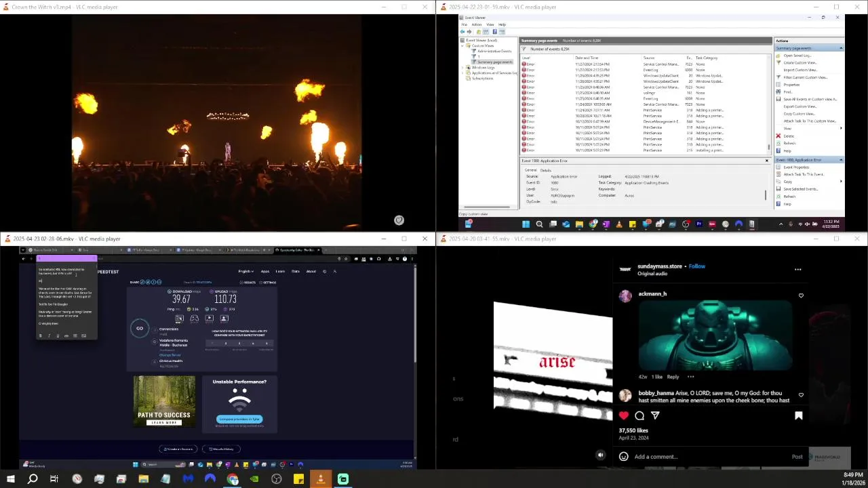Screen dimensions: 868x488
Task: Open the three-dot options on sundaymass.store post
Action: coord(797,269)
